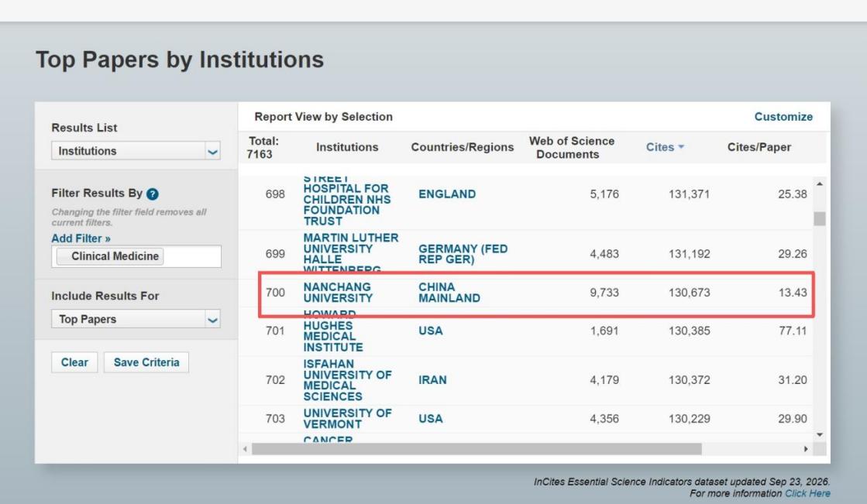Click the Institutions column header

tap(347, 147)
